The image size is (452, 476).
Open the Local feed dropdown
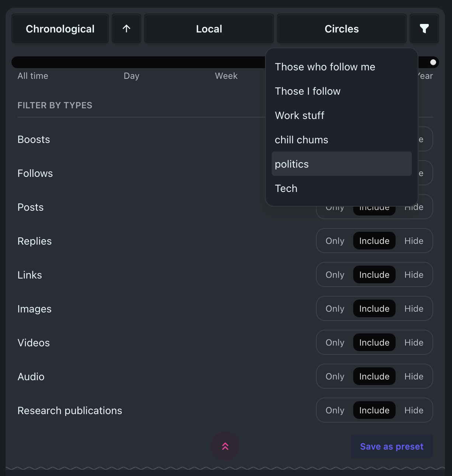209,29
